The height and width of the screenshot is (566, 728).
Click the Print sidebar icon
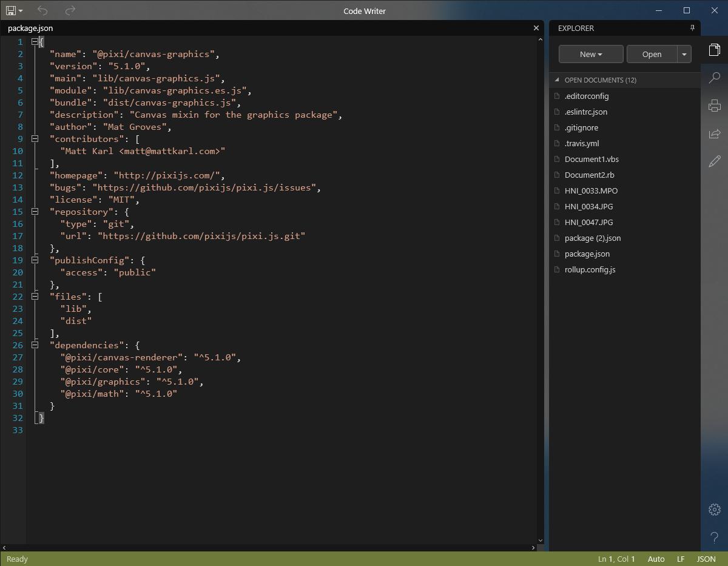[715, 106]
